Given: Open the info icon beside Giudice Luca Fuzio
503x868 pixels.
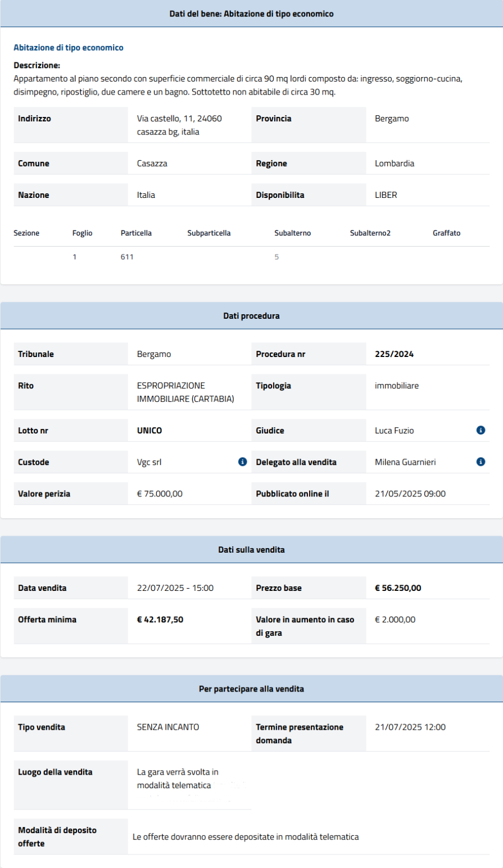Looking at the screenshot, I should point(481,430).
